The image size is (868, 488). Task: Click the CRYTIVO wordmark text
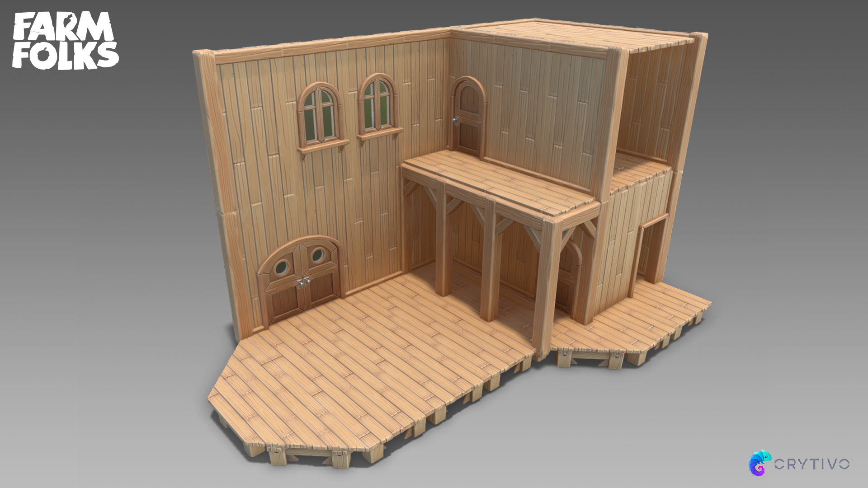coord(812,464)
